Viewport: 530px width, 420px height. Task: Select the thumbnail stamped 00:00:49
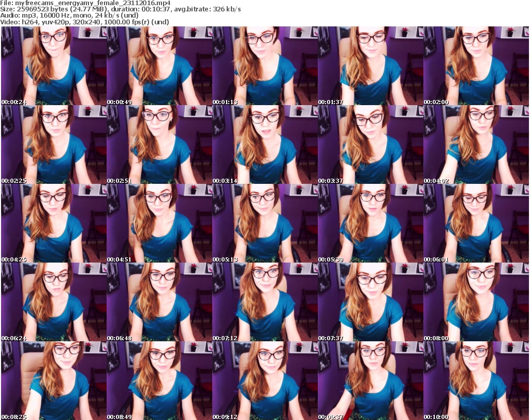pyautogui.click(x=159, y=66)
